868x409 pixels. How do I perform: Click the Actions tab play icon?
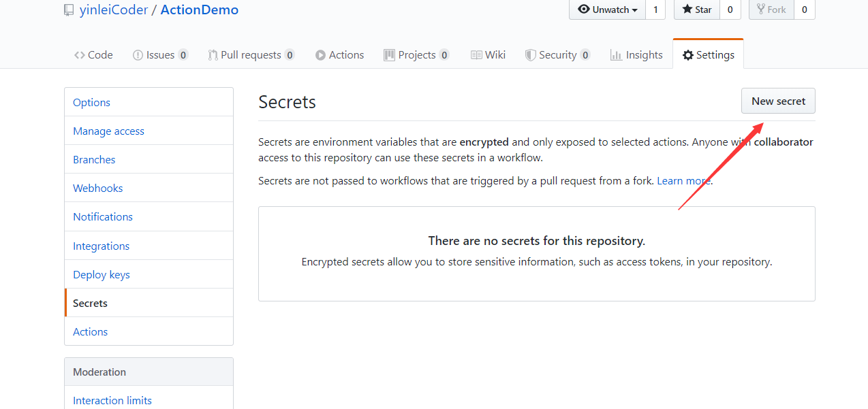tap(320, 55)
